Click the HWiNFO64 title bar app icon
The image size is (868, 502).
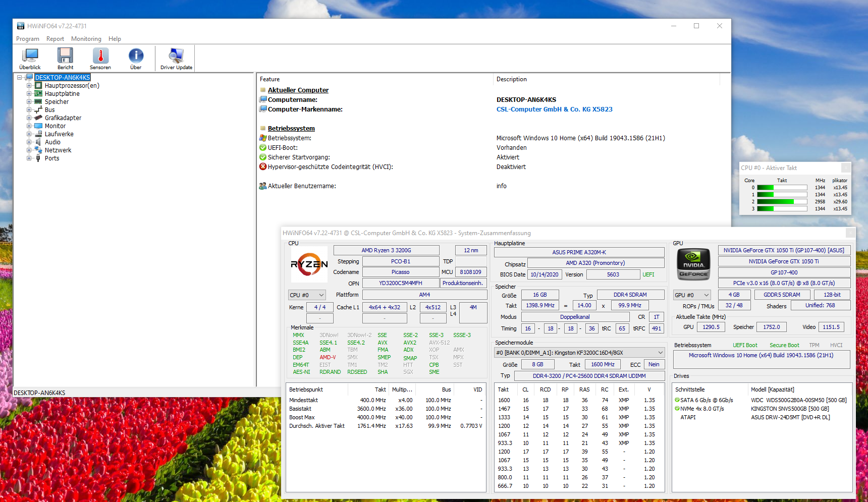21,26
